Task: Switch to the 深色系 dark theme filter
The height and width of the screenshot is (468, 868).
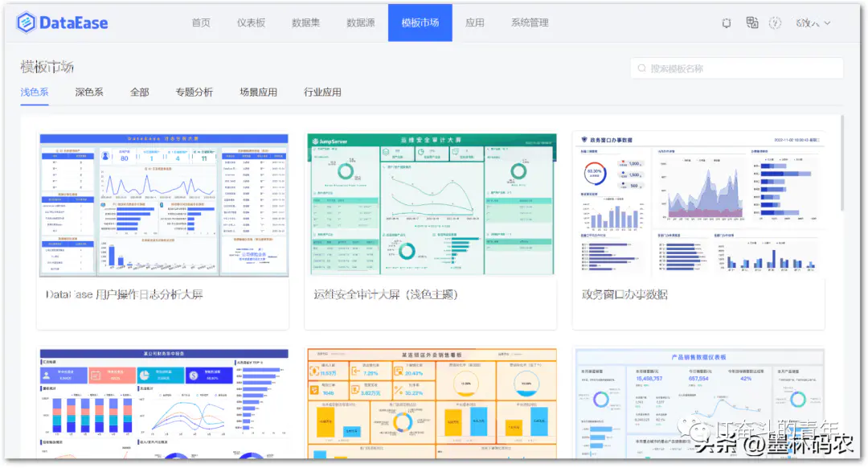Action: coord(88,92)
